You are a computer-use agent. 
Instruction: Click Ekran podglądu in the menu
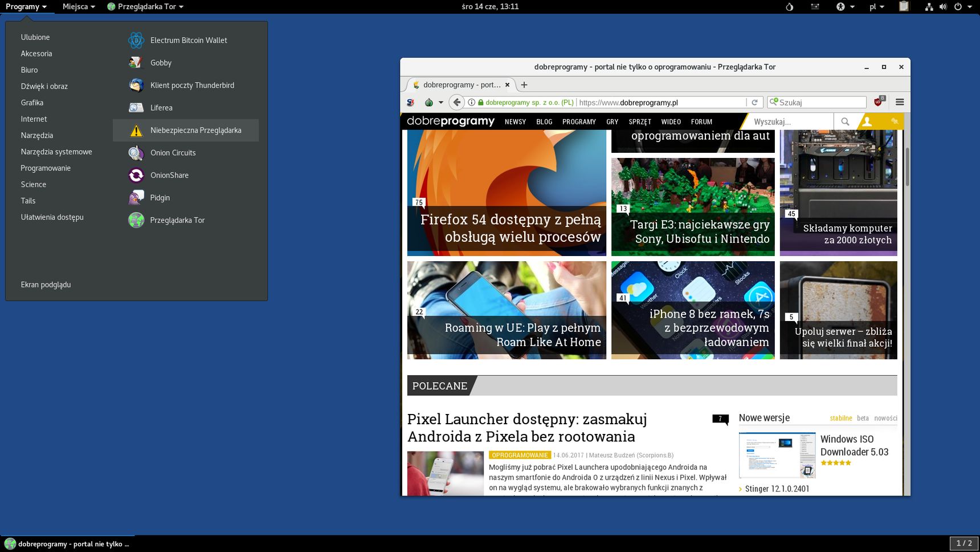[46, 285]
